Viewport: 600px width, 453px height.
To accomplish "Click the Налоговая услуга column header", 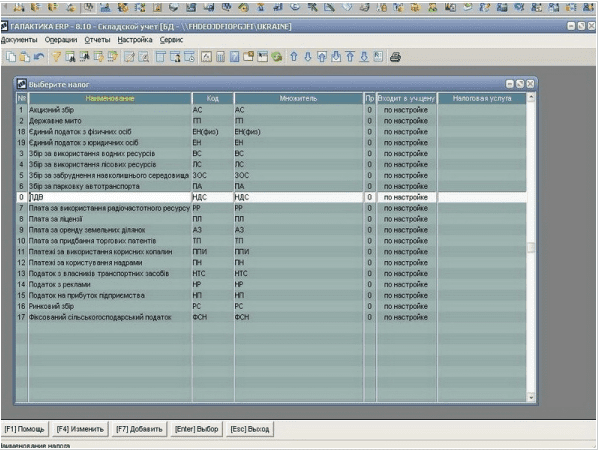I will pyautogui.click(x=482, y=98).
